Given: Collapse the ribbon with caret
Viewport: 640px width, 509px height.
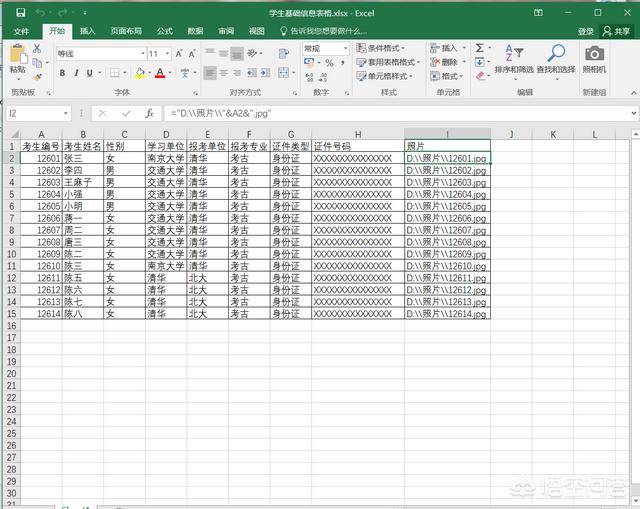Looking at the screenshot, I should pos(633,93).
